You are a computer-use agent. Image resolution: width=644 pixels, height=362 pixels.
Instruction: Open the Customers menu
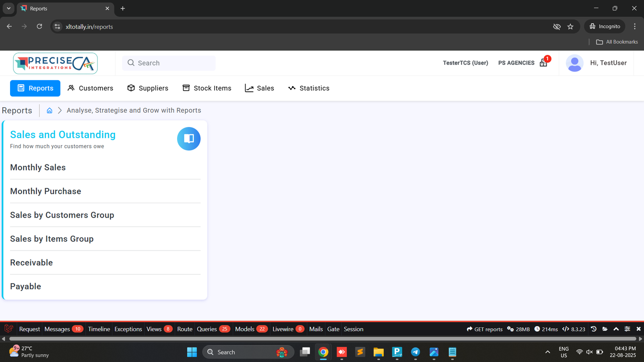click(91, 88)
